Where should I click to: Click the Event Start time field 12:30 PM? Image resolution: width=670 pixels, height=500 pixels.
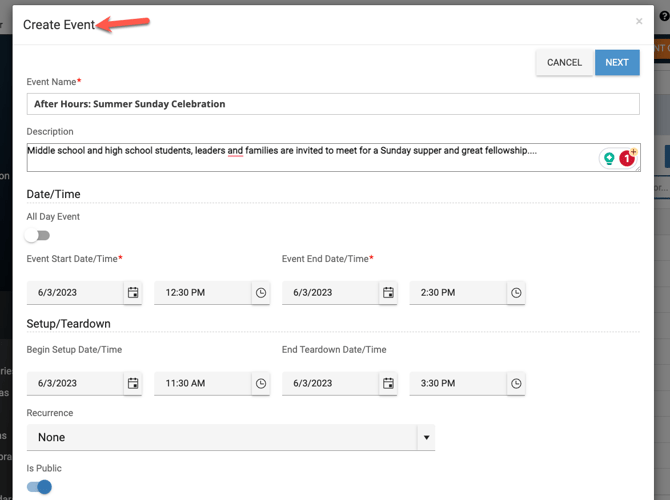pyautogui.click(x=200, y=293)
